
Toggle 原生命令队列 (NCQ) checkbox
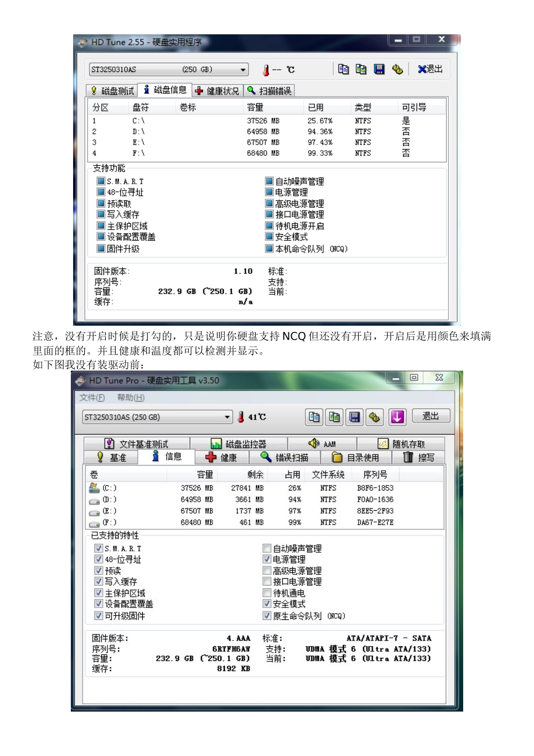coord(267,615)
